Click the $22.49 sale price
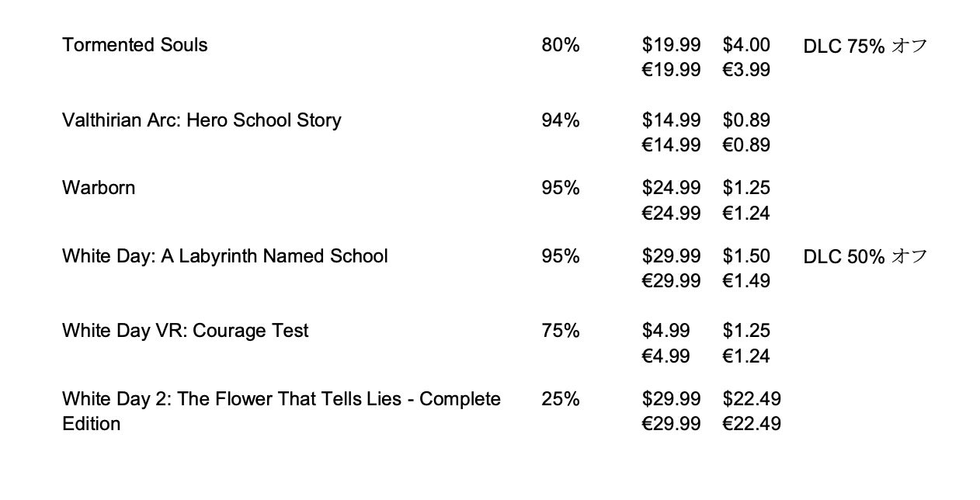 point(751,399)
